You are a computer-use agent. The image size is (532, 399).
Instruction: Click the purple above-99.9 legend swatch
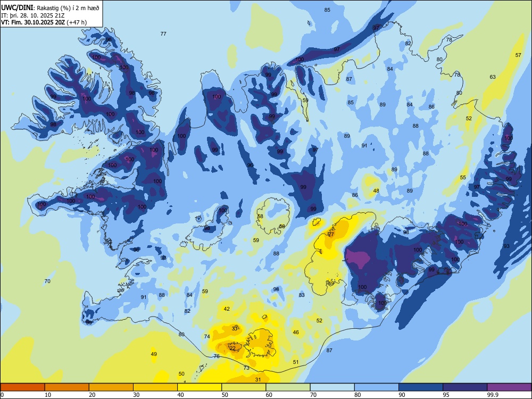coord(509,387)
